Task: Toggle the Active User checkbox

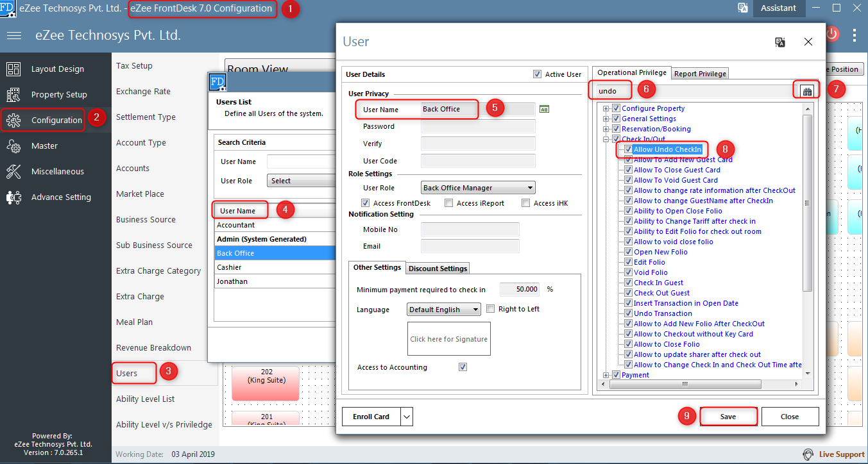Action: (537, 74)
